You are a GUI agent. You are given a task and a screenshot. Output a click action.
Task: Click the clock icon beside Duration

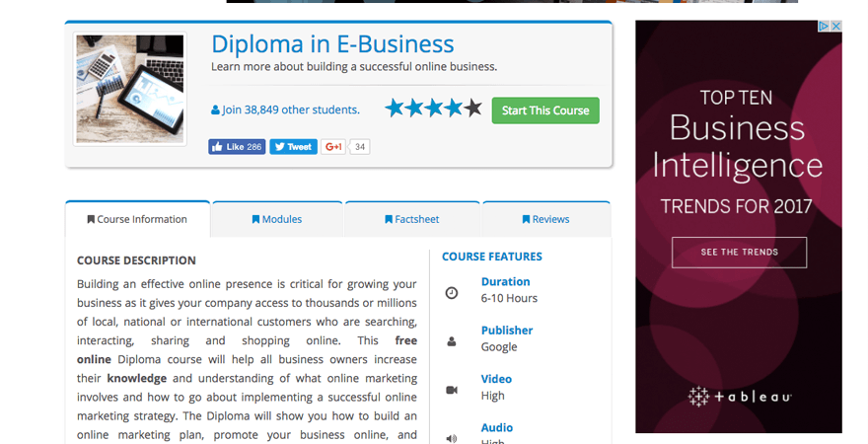coord(452,293)
